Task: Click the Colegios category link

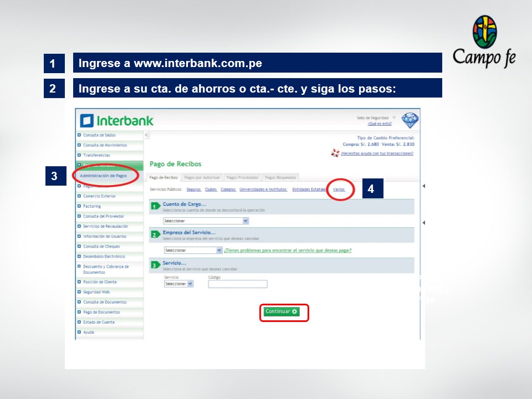Action: point(228,190)
